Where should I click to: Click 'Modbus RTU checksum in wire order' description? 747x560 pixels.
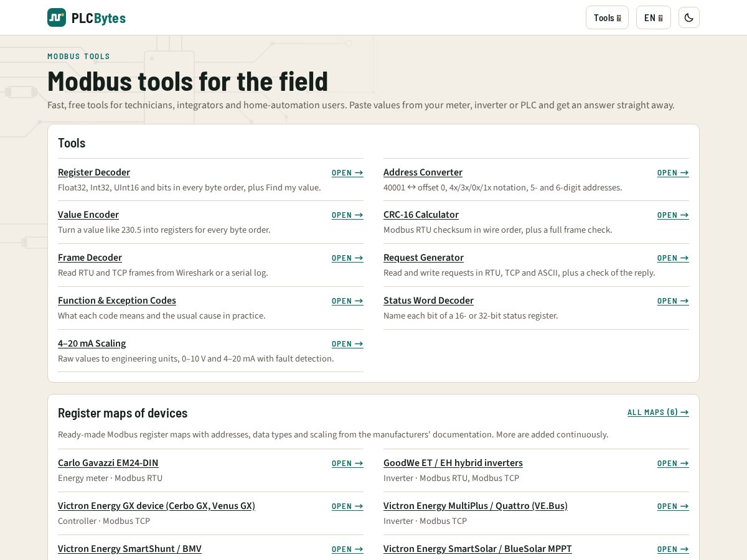[x=498, y=230]
